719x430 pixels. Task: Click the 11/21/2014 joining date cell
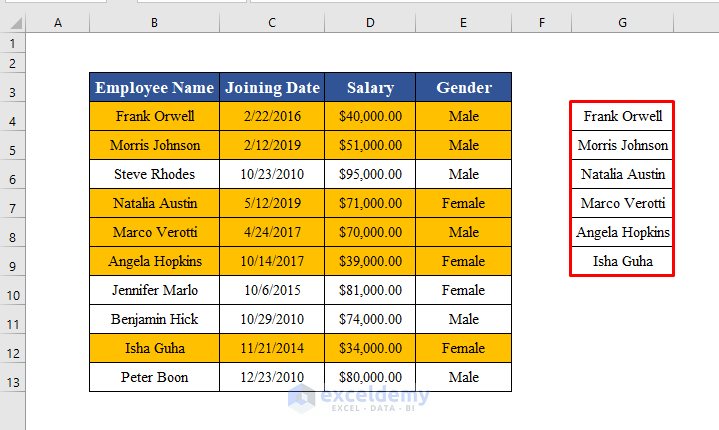click(x=272, y=348)
